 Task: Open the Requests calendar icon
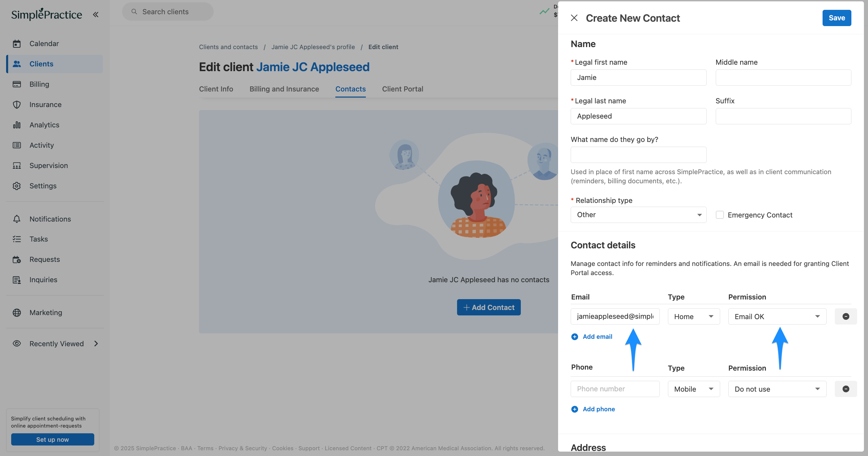pos(17,259)
